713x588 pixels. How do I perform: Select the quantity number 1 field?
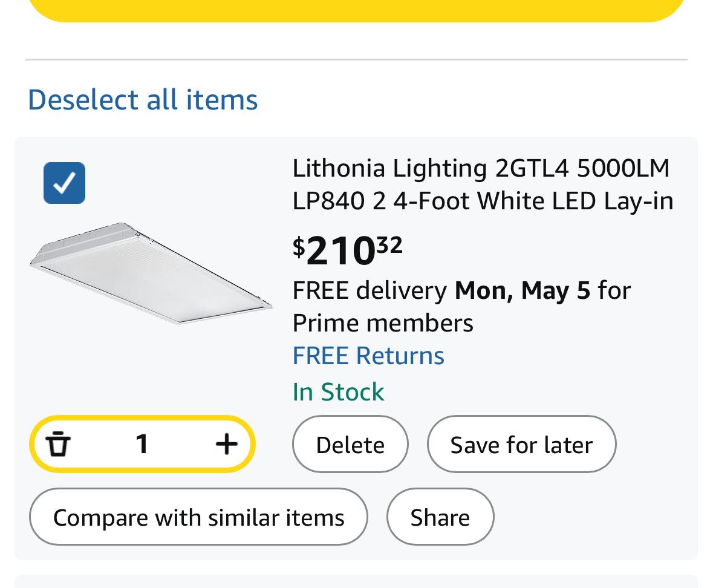142,444
